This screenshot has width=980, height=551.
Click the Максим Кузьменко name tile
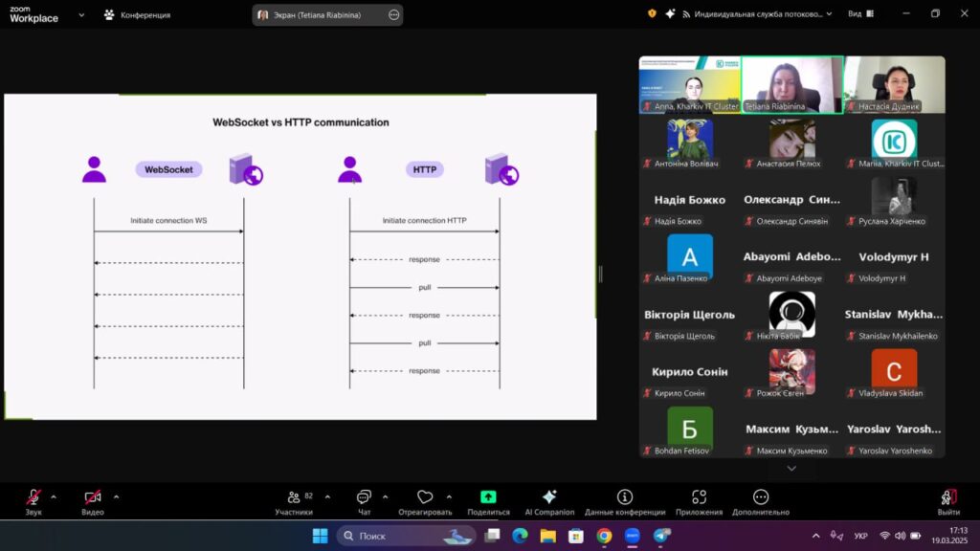point(791,430)
